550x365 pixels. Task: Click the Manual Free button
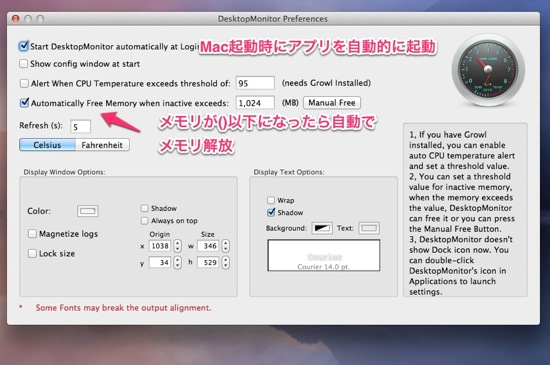click(332, 103)
